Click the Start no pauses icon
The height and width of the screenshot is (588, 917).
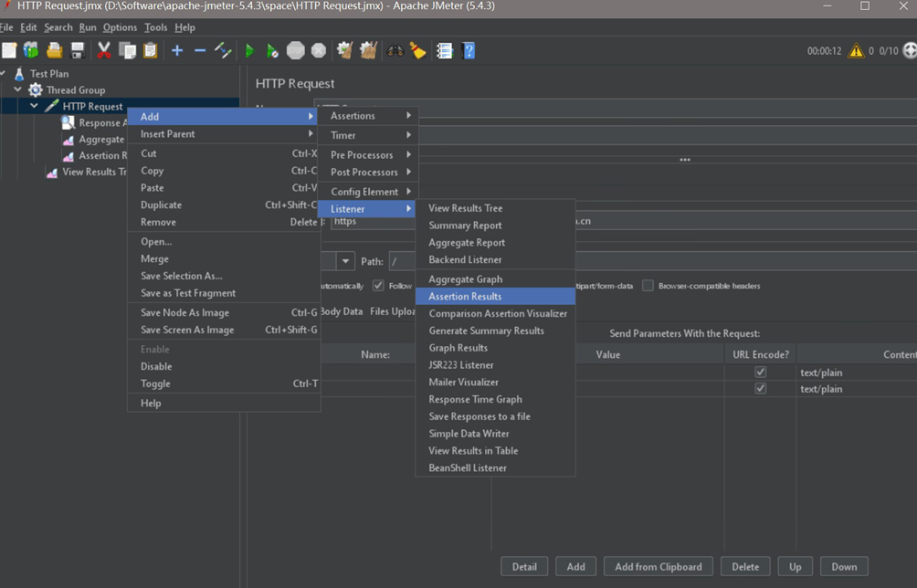click(272, 51)
